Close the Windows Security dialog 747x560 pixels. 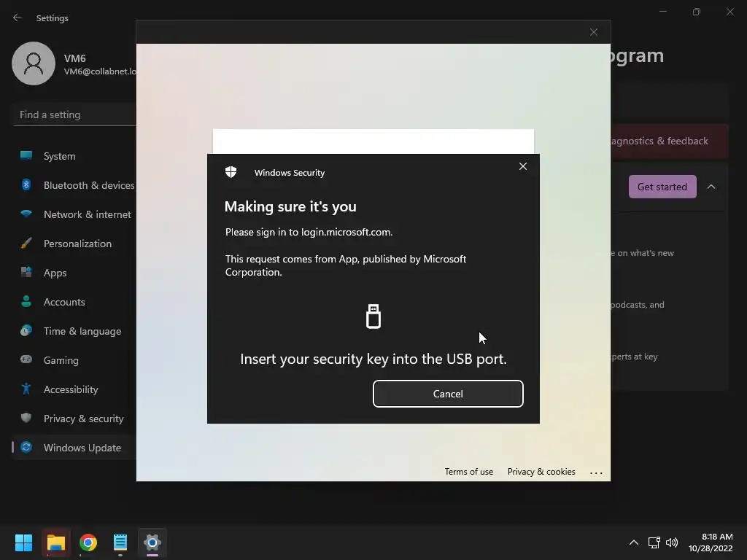pos(522,166)
